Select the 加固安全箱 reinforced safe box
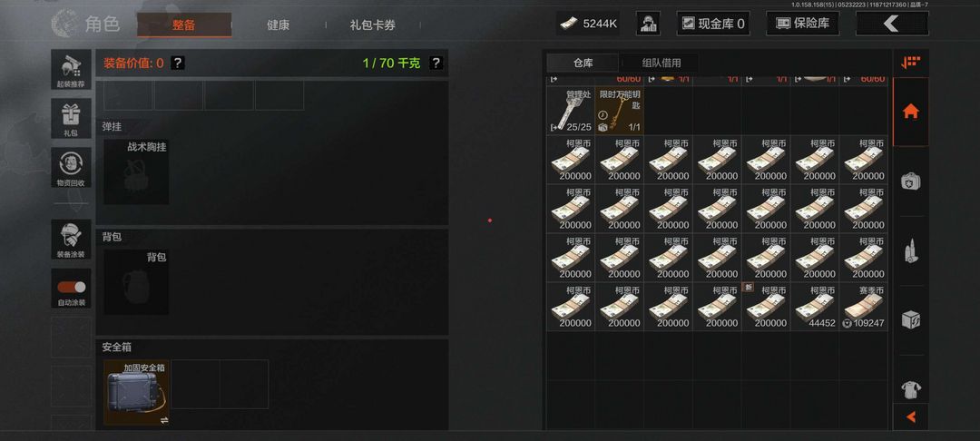 click(x=137, y=393)
